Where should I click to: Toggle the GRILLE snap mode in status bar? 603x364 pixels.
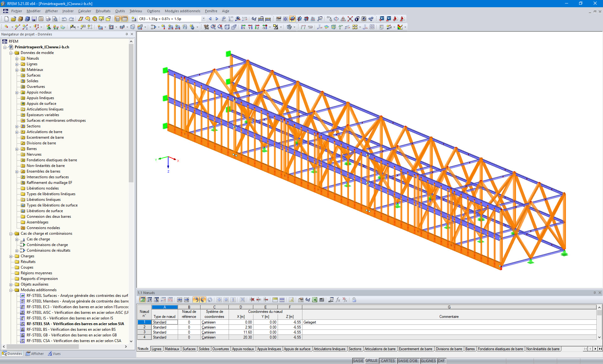(x=371, y=361)
